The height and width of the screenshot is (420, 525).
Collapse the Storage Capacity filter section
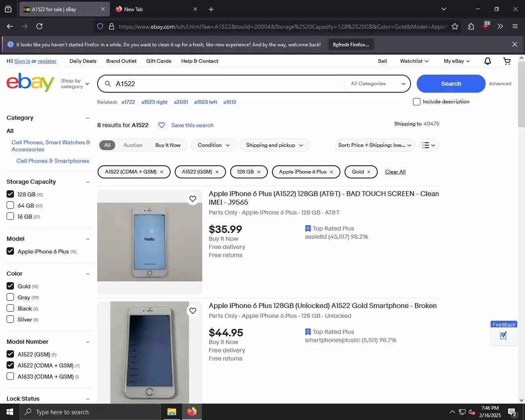(87, 182)
